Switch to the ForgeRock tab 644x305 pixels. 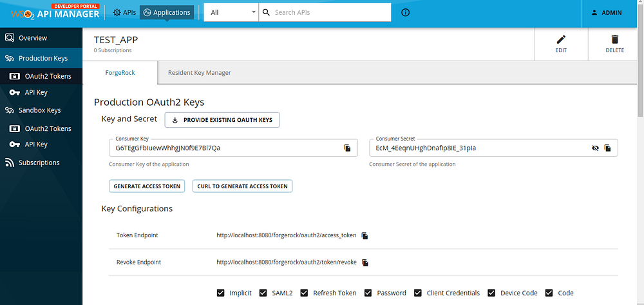[120, 73]
